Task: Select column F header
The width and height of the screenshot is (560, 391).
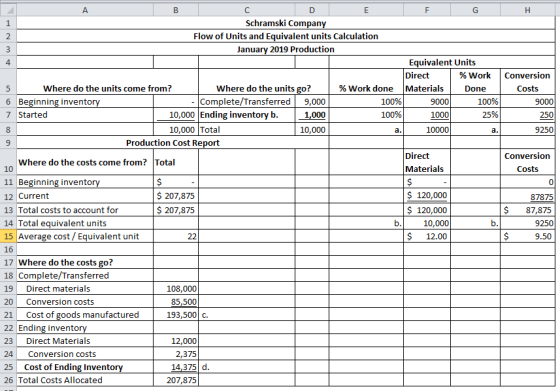Action: [427, 10]
